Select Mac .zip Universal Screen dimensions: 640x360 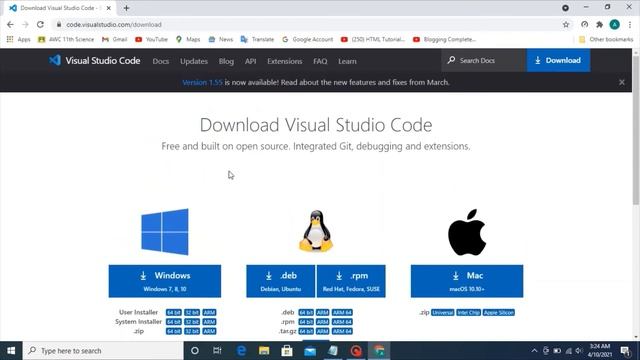tap(442, 312)
